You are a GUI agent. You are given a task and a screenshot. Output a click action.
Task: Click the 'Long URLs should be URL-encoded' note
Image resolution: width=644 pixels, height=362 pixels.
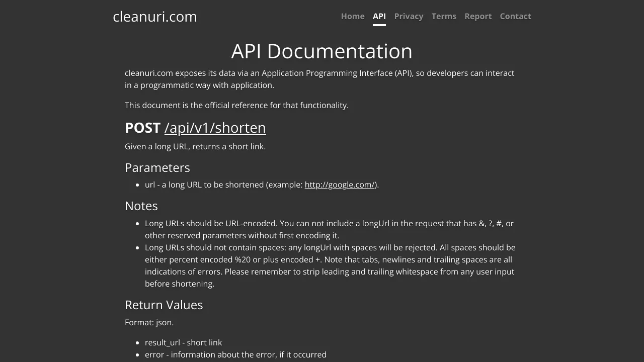tap(330, 229)
